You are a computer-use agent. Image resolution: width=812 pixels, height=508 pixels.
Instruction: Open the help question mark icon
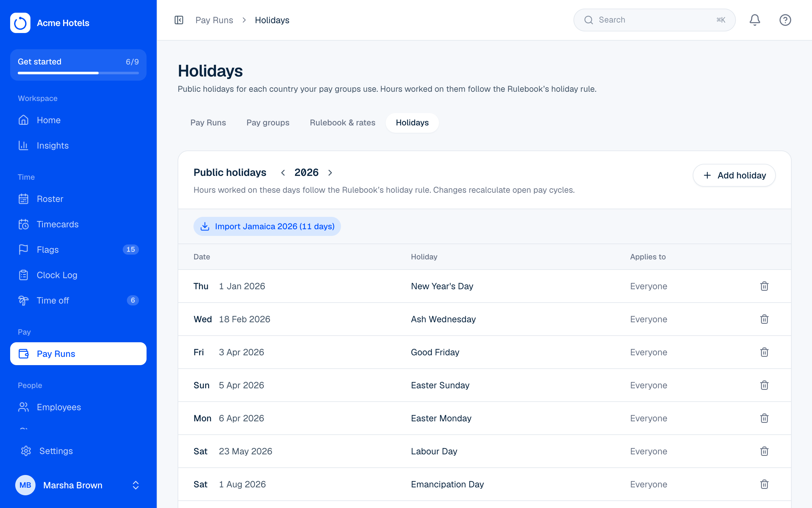point(785,20)
